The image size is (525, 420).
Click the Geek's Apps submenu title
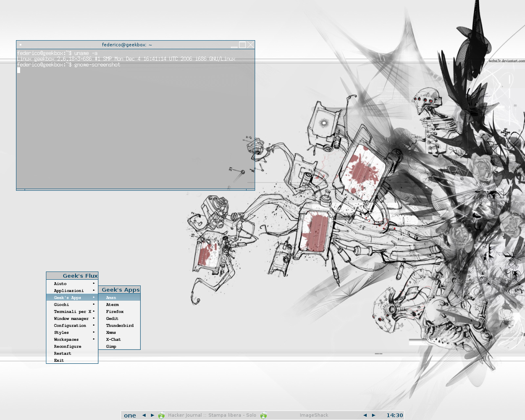pyautogui.click(x=119, y=290)
